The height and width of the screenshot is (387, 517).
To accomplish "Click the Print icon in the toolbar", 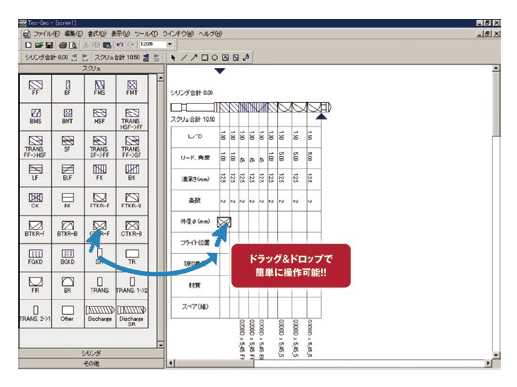I will [63, 45].
